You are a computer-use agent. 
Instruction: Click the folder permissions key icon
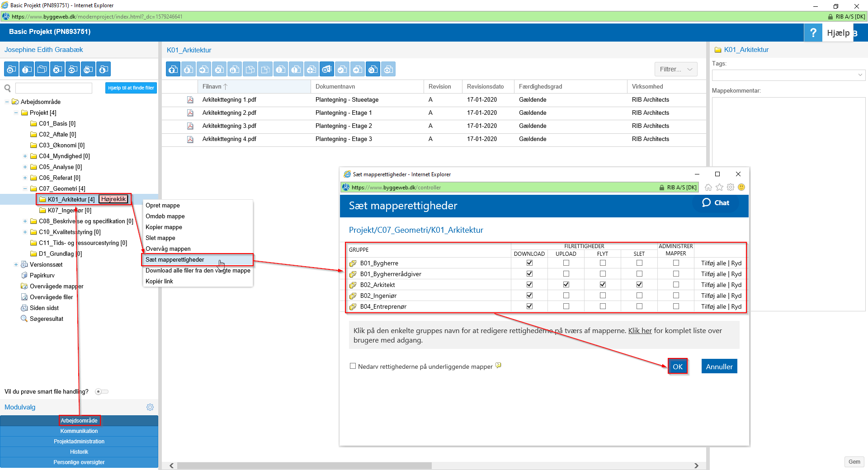88,70
